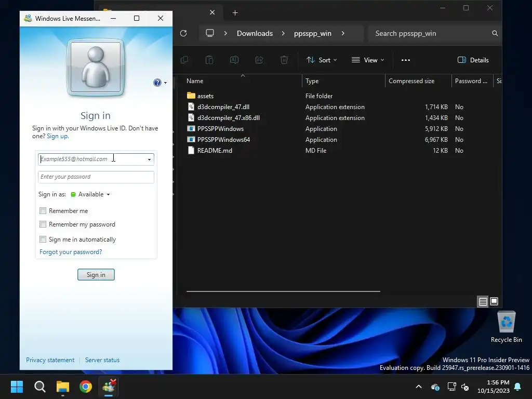Add a new Explorer tab
This screenshot has width=532, height=399.
pos(235,13)
